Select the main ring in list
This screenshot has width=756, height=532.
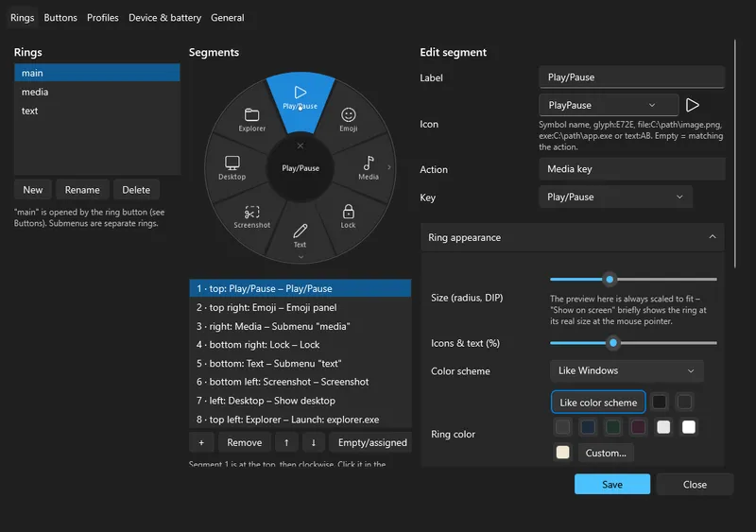point(97,73)
